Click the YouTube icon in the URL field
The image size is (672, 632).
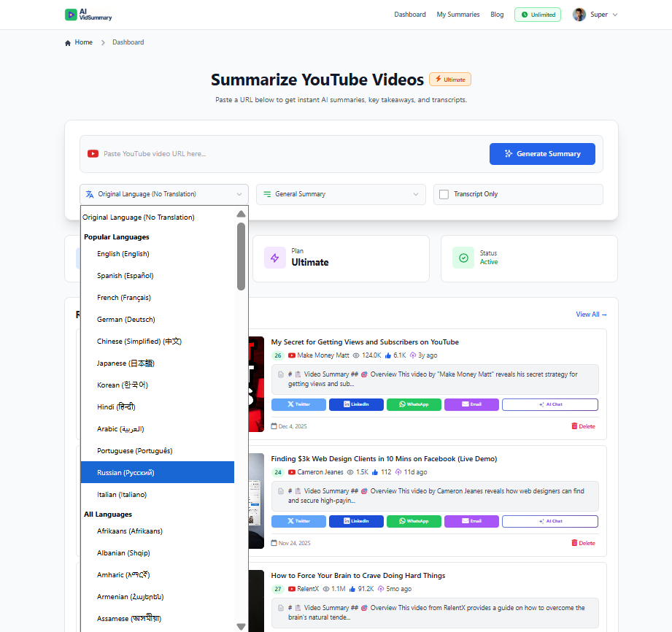click(93, 153)
